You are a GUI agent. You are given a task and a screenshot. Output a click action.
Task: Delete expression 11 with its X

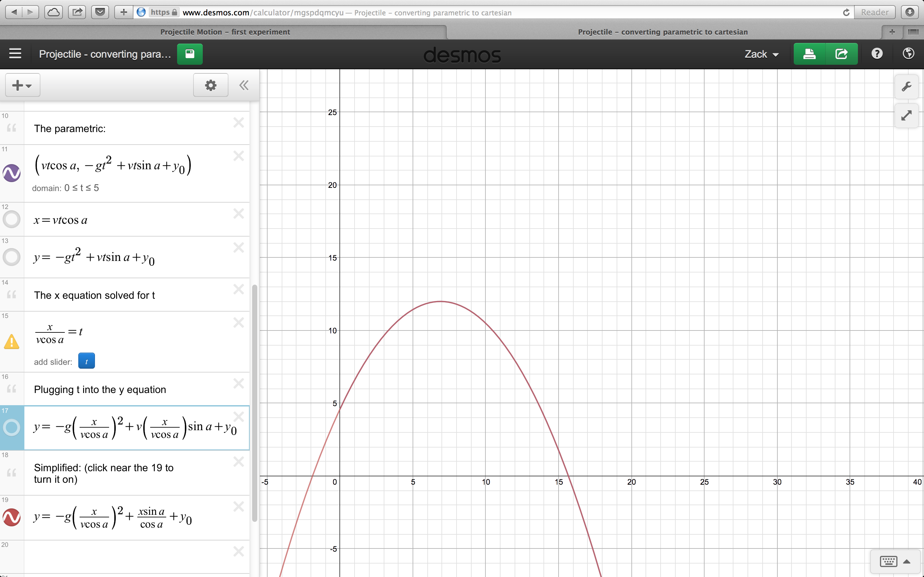[x=239, y=156]
